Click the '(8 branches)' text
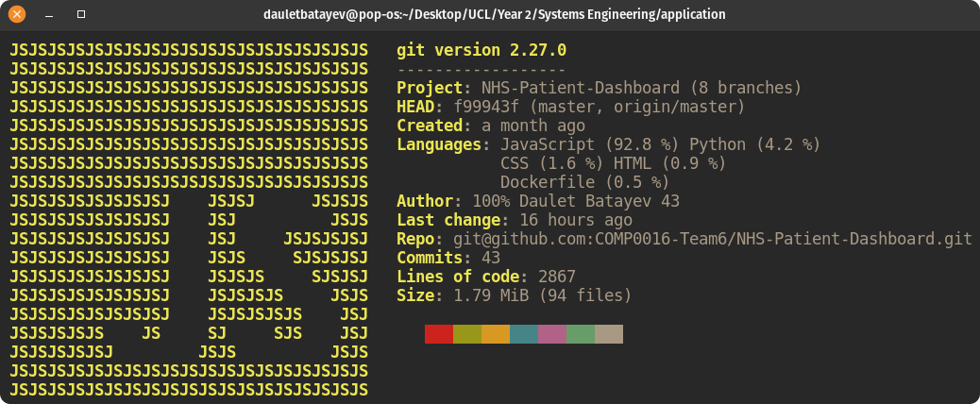 coord(745,88)
